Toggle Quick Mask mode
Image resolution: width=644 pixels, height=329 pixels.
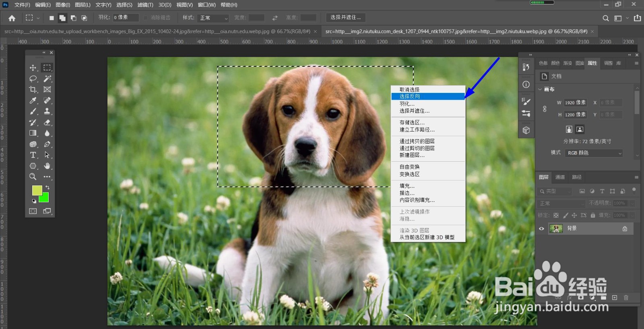pos(33,211)
